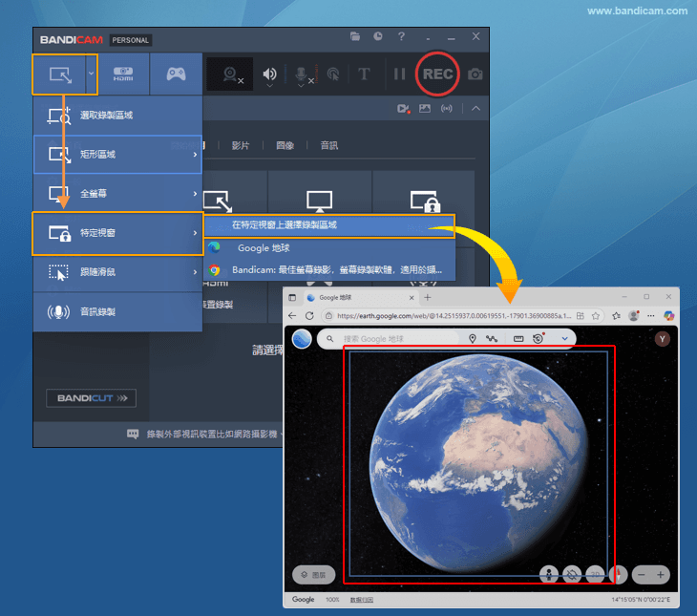Click the chat message icon in Bandicam footer
Image resolution: width=697 pixels, height=616 pixels.
[133, 434]
